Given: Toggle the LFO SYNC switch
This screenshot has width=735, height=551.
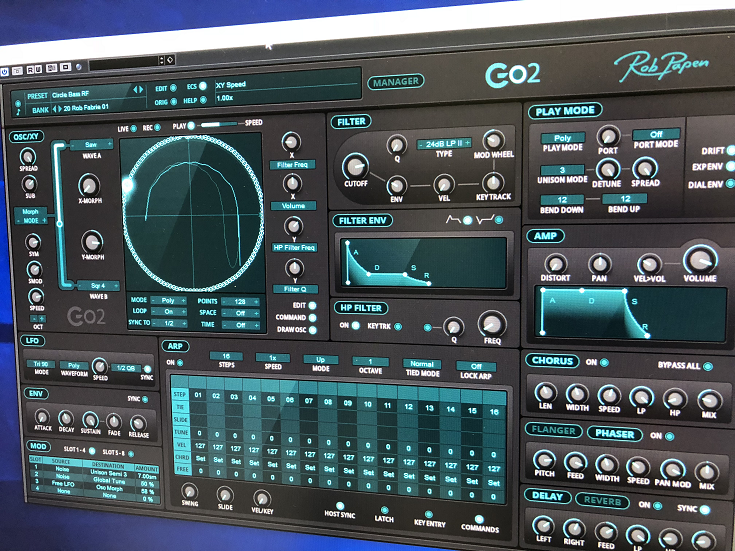Looking at the screenshot, I should (x=147, y=369).
